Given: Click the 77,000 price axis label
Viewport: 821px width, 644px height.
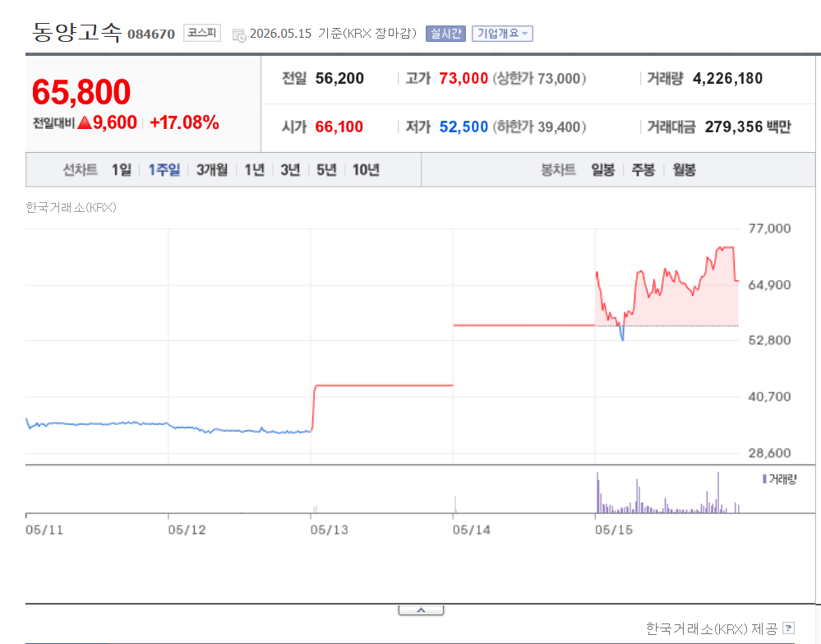Looking at the screenshot, I should pyautogui.click(x=769, y=228).
